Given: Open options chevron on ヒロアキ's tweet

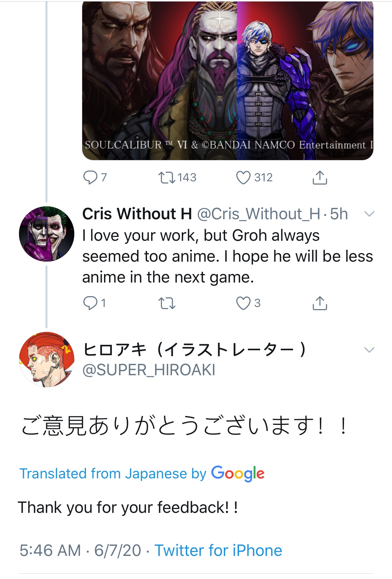Looking at the screenshot, I should click(x=369, y=350).
